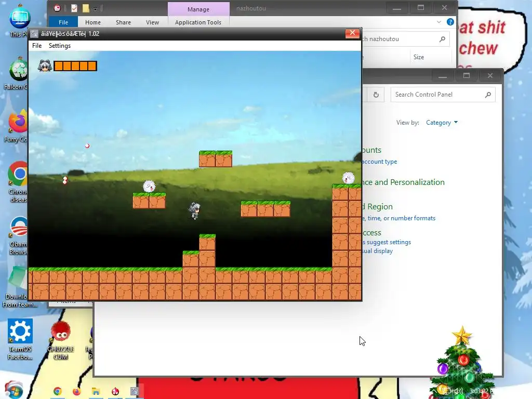Image resolution: width=532 pixels, height=399 pixels.
Task: Open the Region category link
Action: [x=377, y=207]
